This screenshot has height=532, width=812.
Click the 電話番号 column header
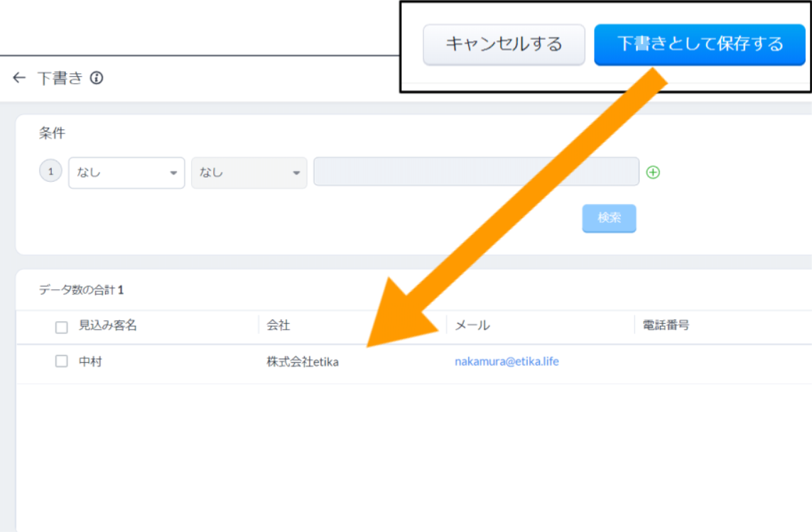click(x=666, y=325)
